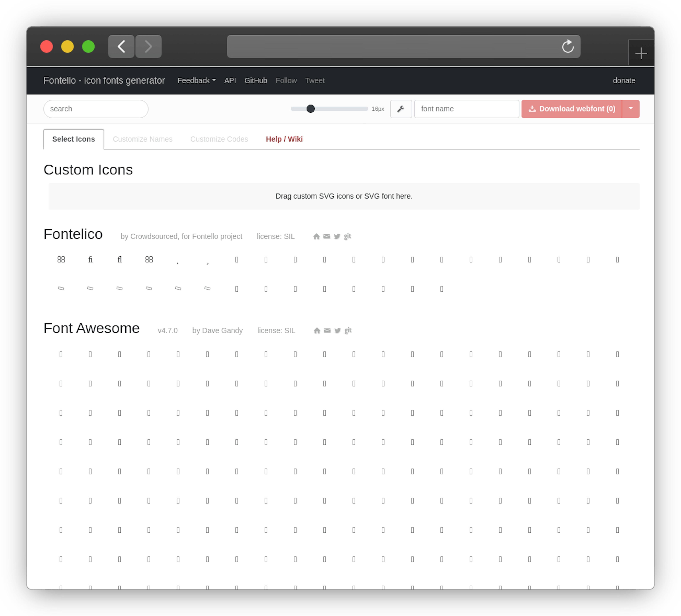Image resolution: width=681 pixels, height=616 pixels.
Task: Focus the font name input field
Action: coord(466,109)
